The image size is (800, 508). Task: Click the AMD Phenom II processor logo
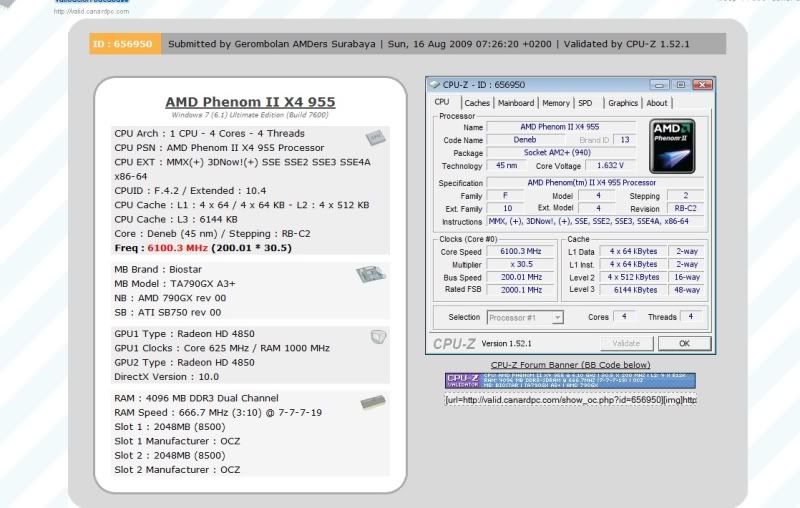click(x=672, y=144)
